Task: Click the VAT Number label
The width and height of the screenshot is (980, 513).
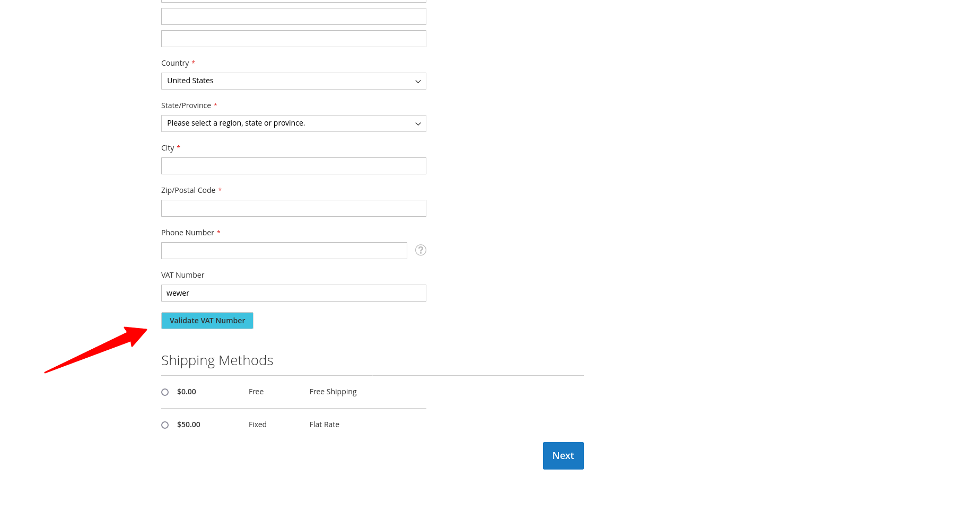Action: coord(182,275)
